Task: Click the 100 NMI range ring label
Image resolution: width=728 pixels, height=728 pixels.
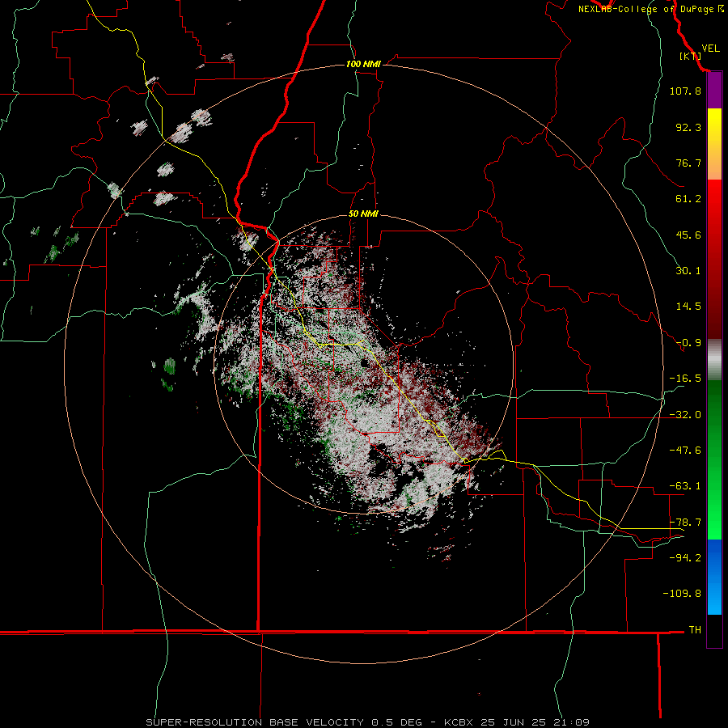Action: 363,64
